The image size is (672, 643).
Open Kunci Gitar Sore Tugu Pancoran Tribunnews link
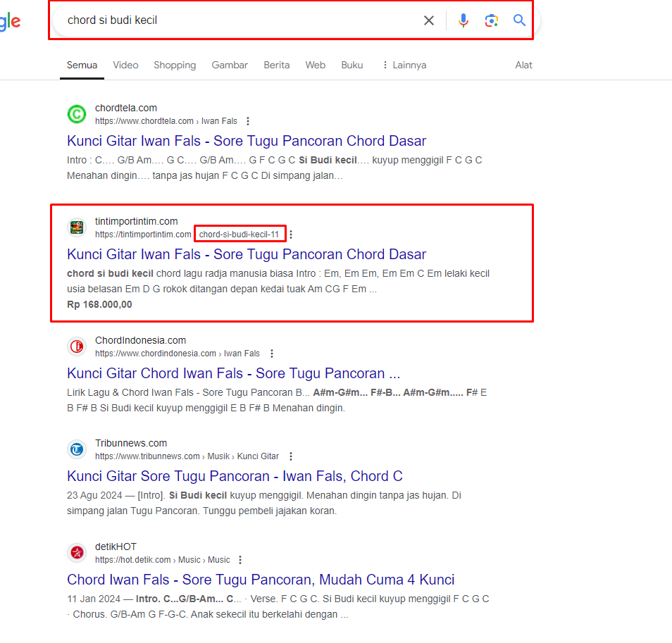[235, 476]
